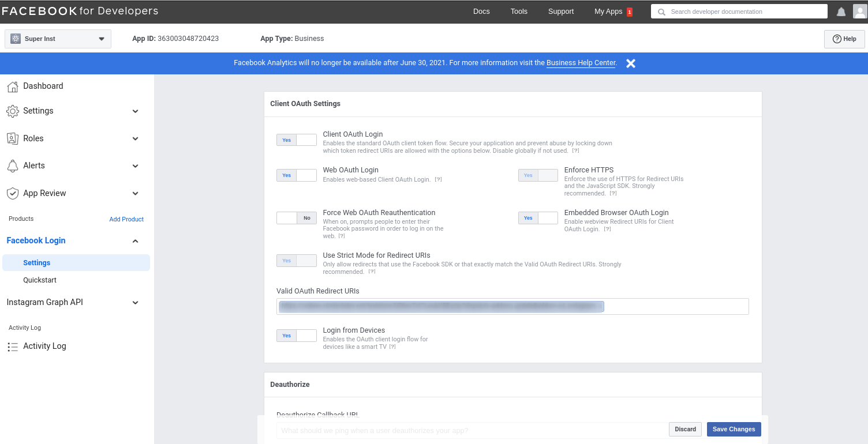Click the App Review shield icon

pos(12,193)
